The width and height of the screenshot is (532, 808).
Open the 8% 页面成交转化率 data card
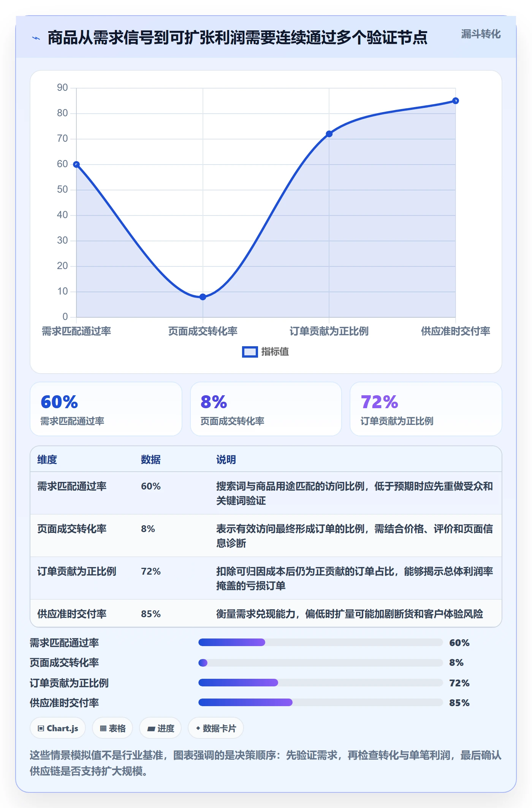[x=266, y=409]
